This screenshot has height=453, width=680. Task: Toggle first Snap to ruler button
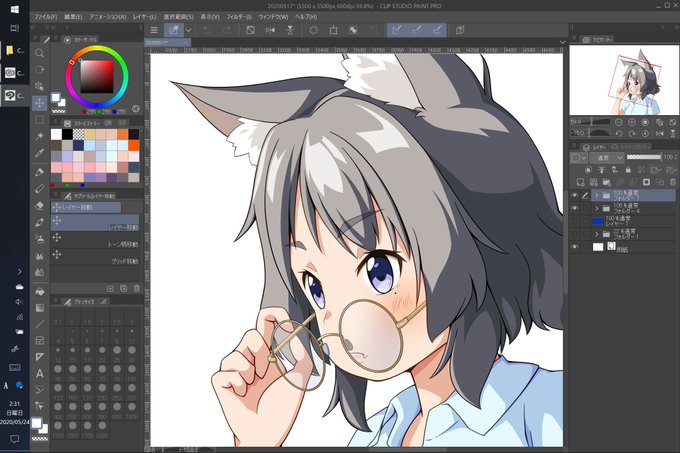(397, 30)
